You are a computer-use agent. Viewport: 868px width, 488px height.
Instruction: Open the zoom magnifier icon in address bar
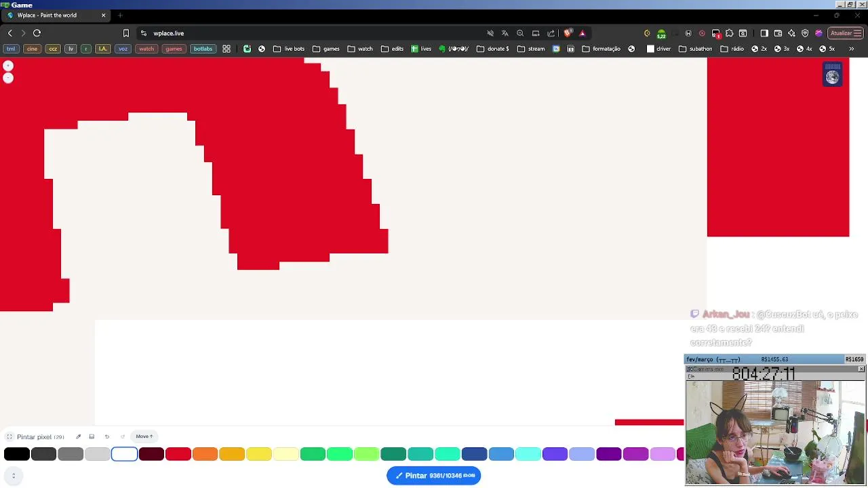click(x=520, y=33)
